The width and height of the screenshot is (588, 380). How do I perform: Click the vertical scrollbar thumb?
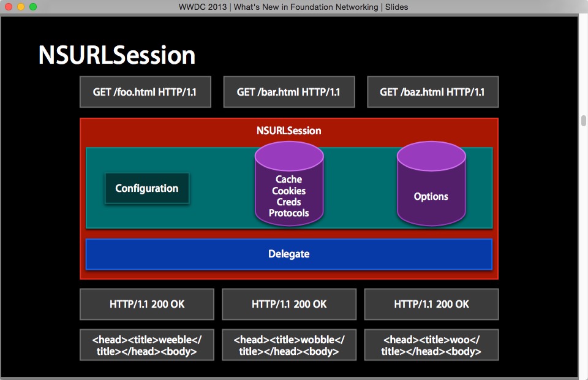click(584, 121)
